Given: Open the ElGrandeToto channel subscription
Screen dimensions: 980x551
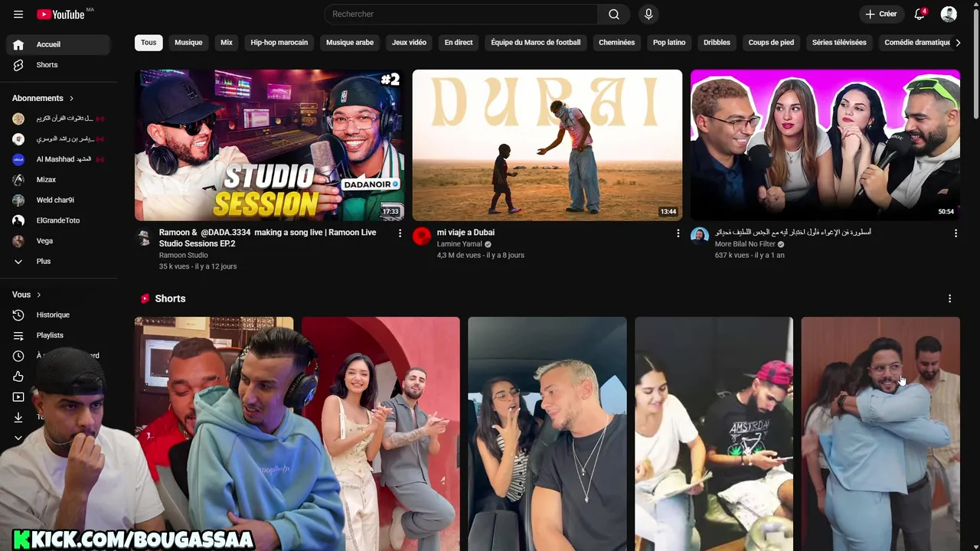Looking at the screenshot, I should (x=58, y=220).
